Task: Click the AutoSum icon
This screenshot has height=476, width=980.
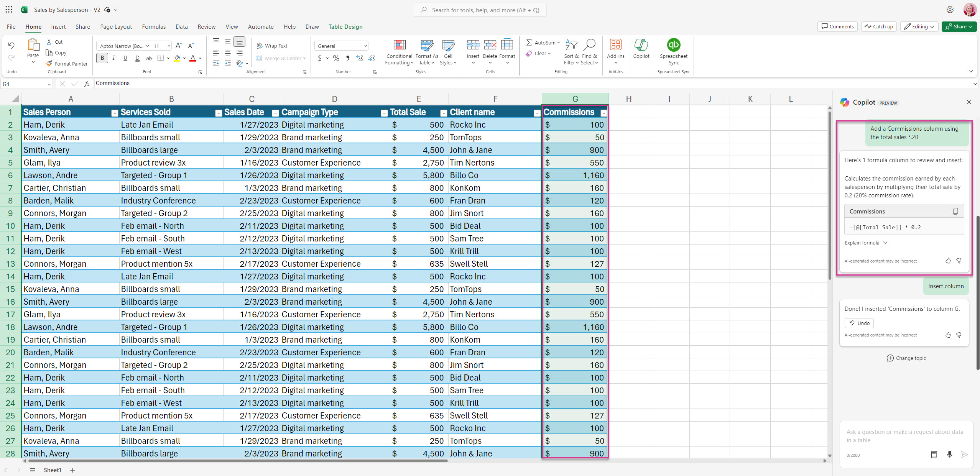Action: tap(529, 42)
